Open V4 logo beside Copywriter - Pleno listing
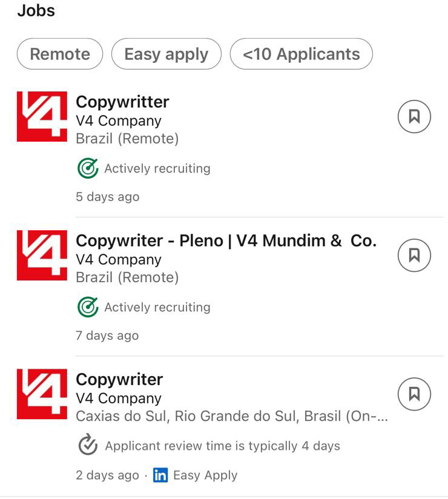The width and height of the screenshot is (448, 499). [x=42, y=255]
